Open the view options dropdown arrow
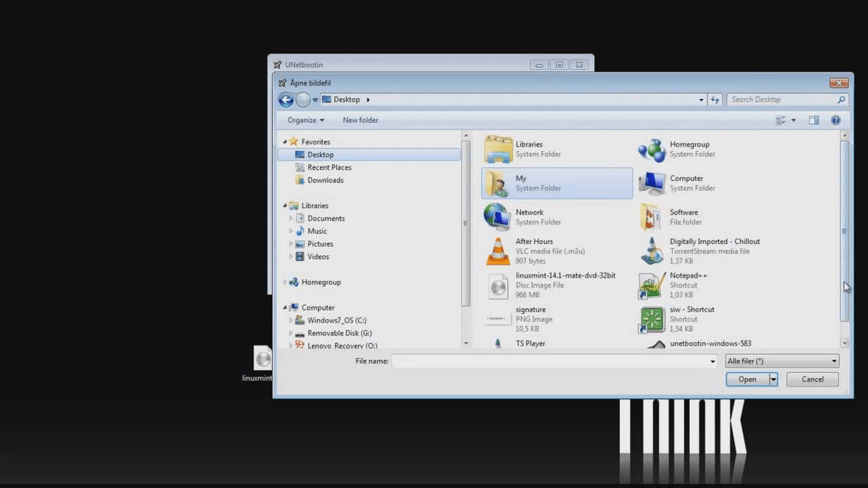This screenshot has height=488, width=868. click(793, 120)
